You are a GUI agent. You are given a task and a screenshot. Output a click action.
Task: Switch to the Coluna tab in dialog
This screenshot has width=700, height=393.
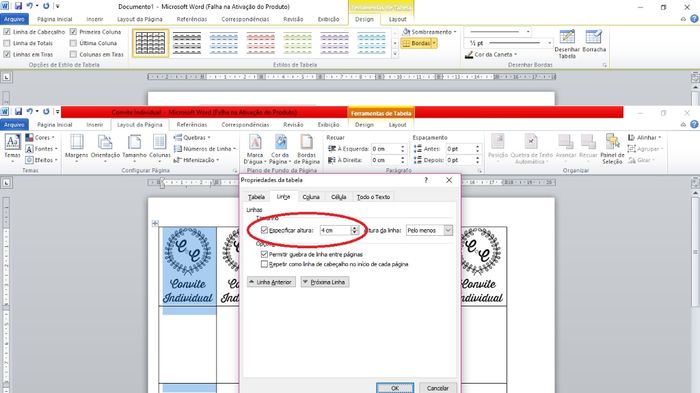(x=311, y=197)
